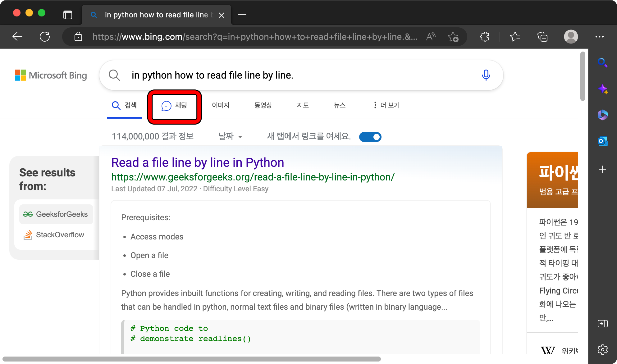Screen dimensions: 617x364
Task: Click the Read Aloud icon
Action: pyautogui.click(x=431, y=37)
